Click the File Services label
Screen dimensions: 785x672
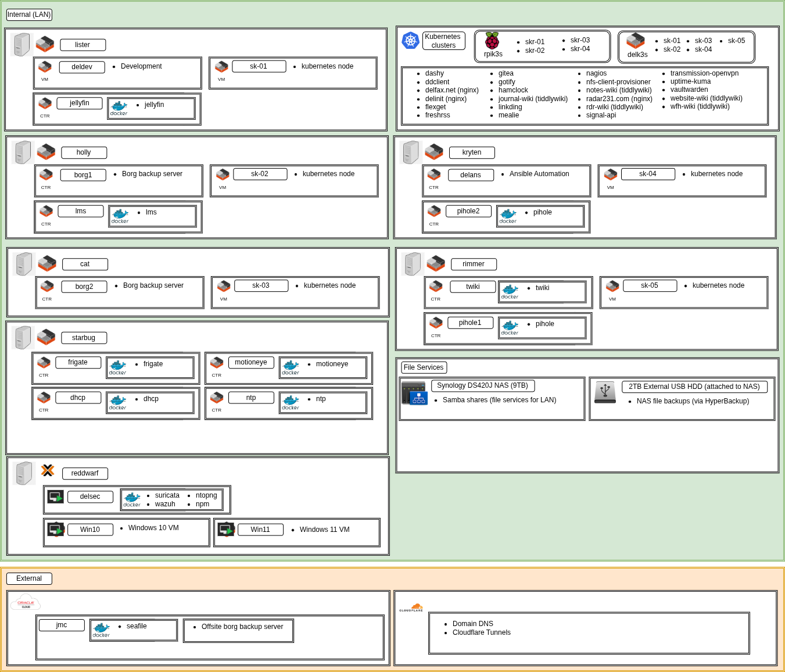[x=424, y=367]
